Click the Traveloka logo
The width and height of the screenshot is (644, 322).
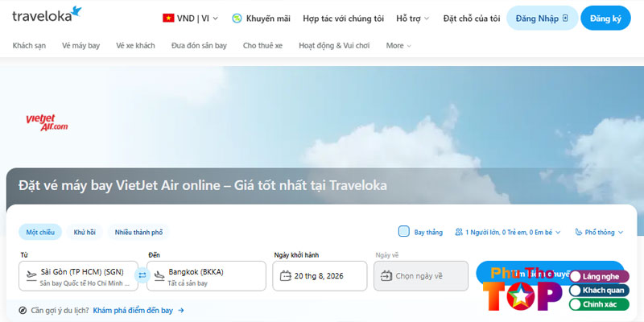click(x=47, y=14)
